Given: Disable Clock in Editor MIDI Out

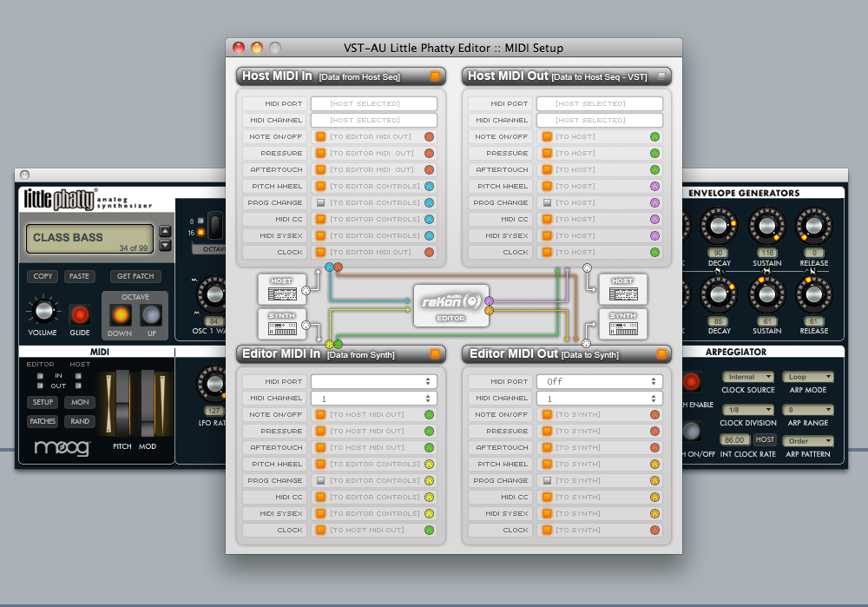Looking at the screenshot, I should (x=547, y=530).
